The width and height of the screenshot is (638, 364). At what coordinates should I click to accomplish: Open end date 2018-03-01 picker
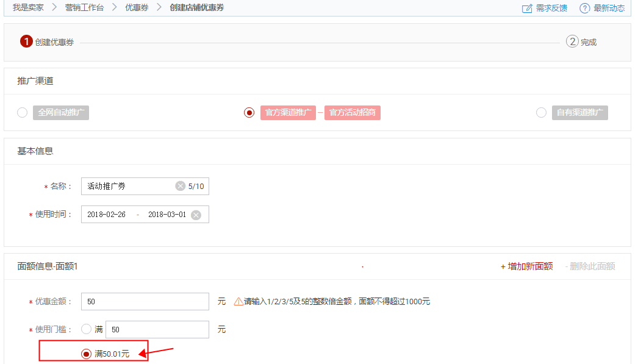click(167, 215)
